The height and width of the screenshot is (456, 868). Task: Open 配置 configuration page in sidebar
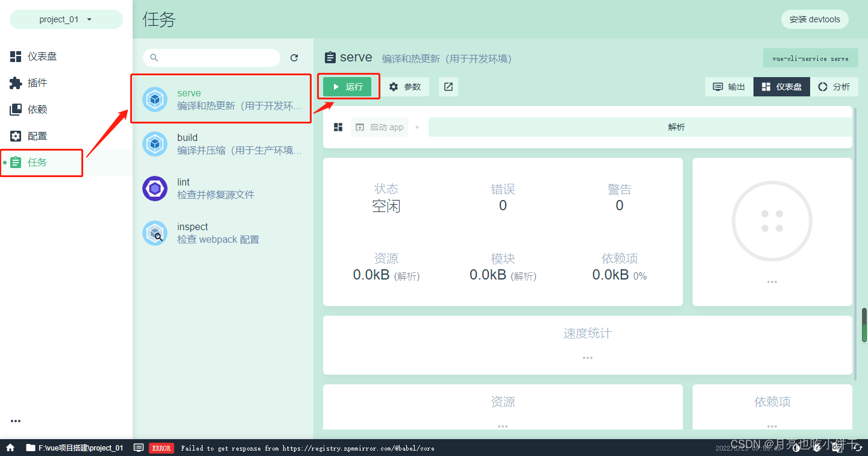(x=66, y=136)
